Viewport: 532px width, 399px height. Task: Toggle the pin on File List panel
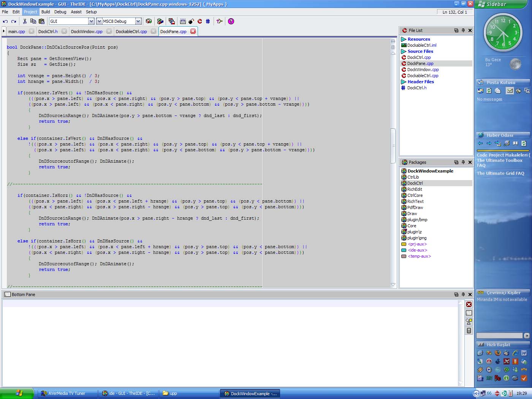point(463,30)
